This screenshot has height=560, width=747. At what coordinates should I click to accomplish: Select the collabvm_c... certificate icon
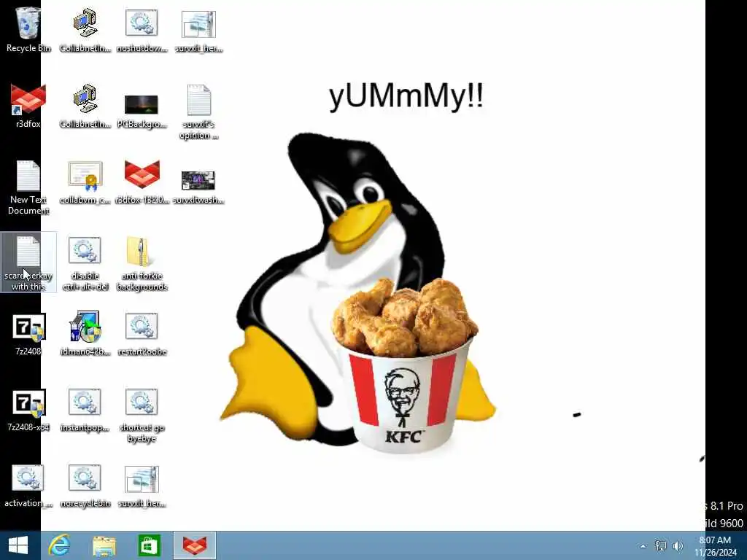click(x=85, y=182)
